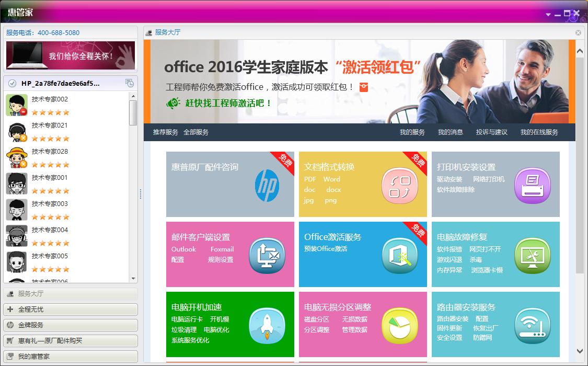The height and width of the screenshot is (366, 588).
Task: Select avatar of 技术专家002
Action: [x=17, y=105]
